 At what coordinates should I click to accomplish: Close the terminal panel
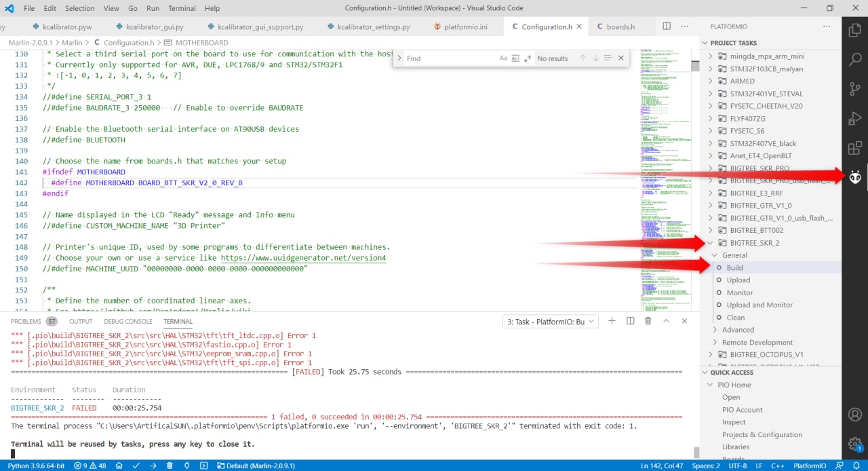684,321
